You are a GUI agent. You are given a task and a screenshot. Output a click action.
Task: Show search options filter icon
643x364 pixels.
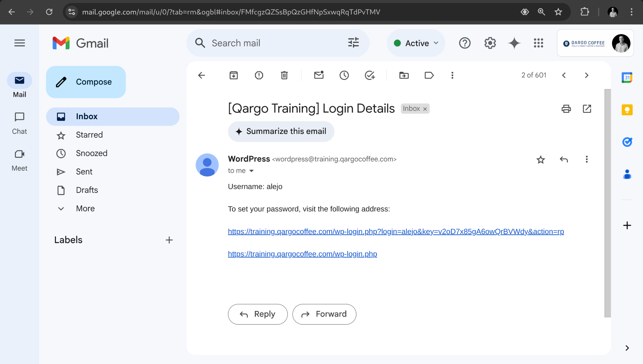click(353, 43)
